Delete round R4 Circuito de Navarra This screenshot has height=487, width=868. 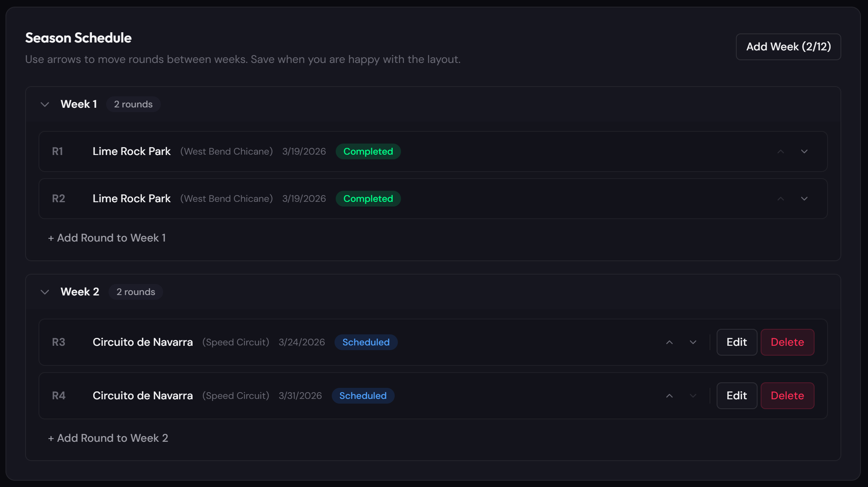pos(787,396)
